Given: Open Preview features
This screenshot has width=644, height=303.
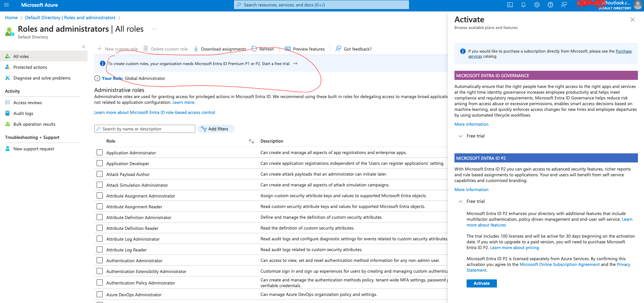Looking at the screenshot, I should pyautogui.click(x=305, y=49).
